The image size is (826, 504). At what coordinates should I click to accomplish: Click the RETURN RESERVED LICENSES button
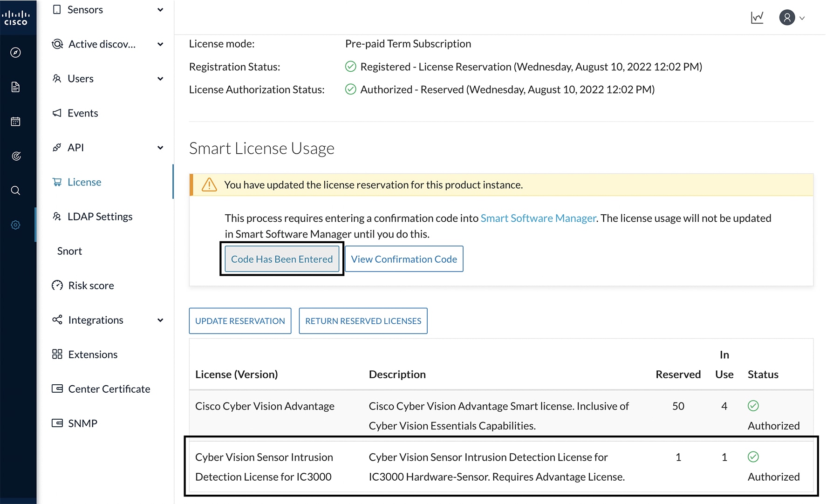pyautogui.click(x=363, y=321)
